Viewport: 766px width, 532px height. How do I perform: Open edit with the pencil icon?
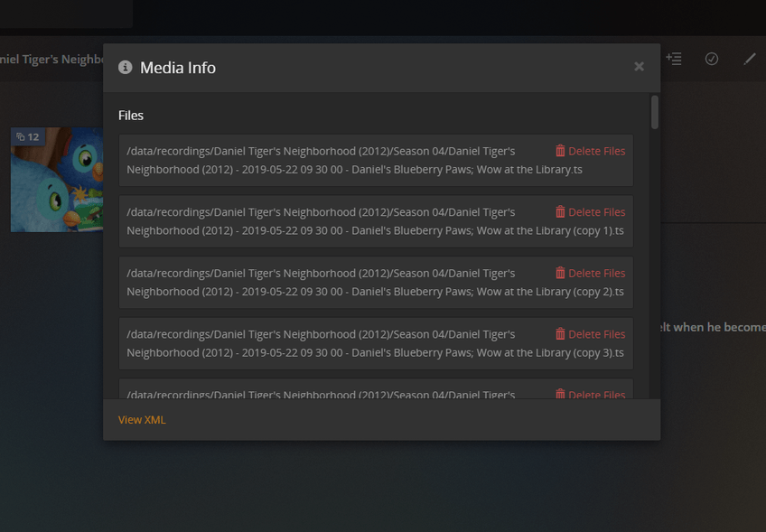coord(750,59)
